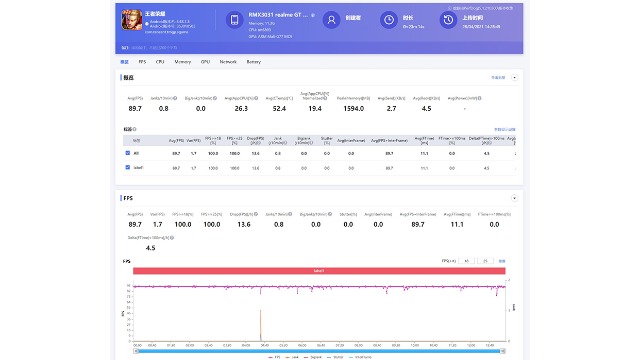Click the info icon next to Avg(AppCPU)

click(256, 98)
